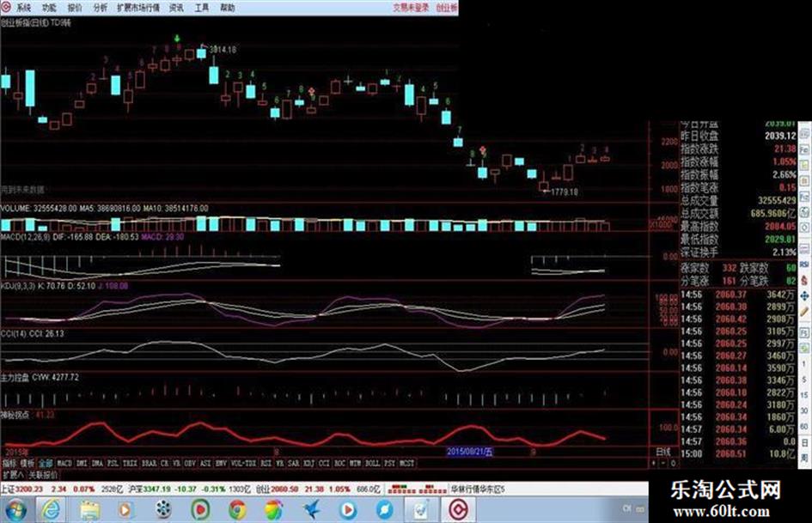Select the VOL-TDX indicator tab
This screenshot has width=812, height=523.
(x=243, y=464)
